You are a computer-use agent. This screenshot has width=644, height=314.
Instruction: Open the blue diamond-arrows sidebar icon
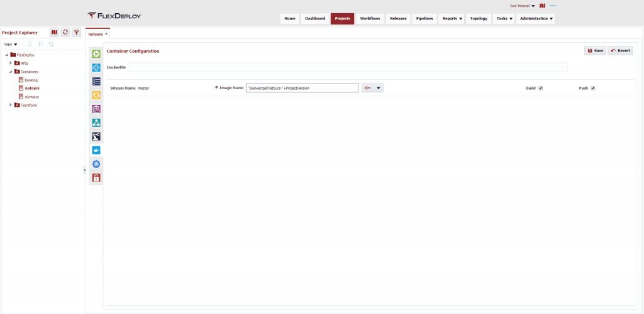point(96,68)
